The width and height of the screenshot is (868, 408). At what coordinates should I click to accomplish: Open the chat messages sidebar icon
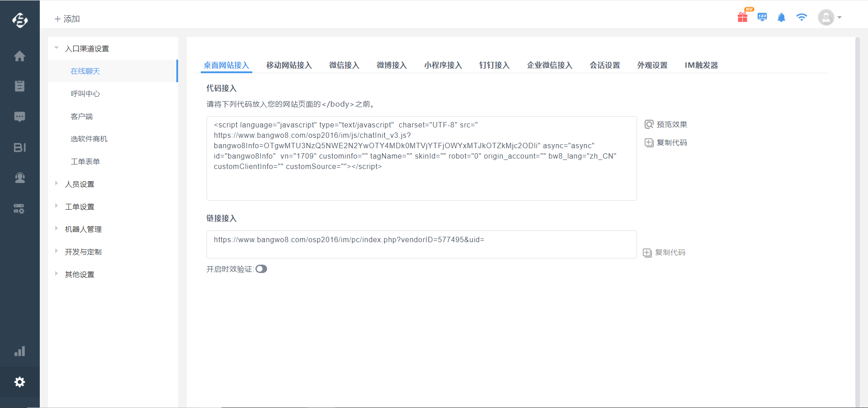[x=19, y=117]
